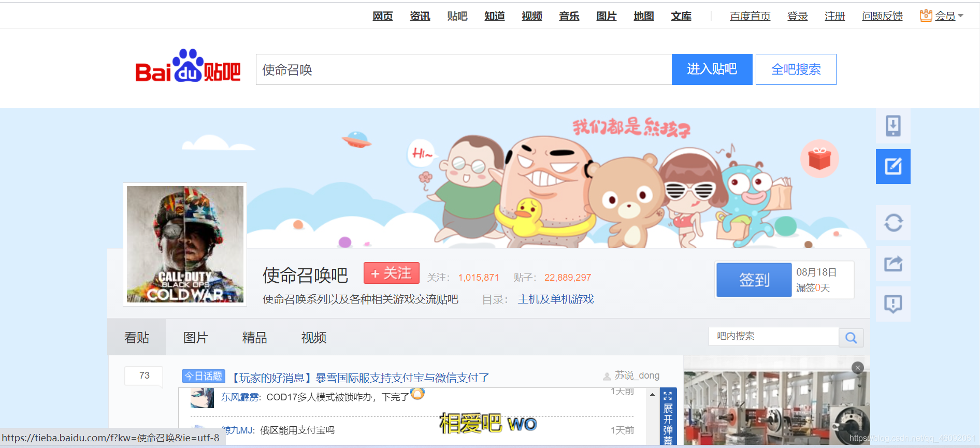Screen dimensions: 980x448
Task: Click the expand danmaku 展开弹幕 button
Action: click(668, 417)
